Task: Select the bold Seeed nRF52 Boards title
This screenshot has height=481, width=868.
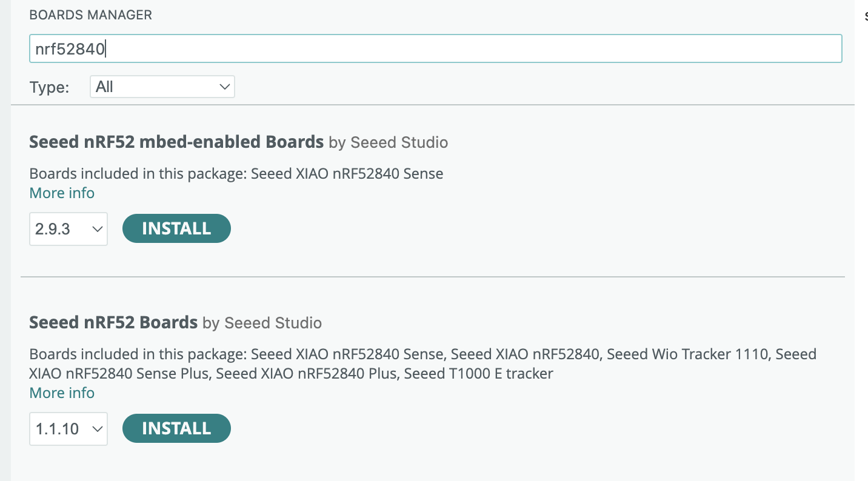Action: pos(113,322)
